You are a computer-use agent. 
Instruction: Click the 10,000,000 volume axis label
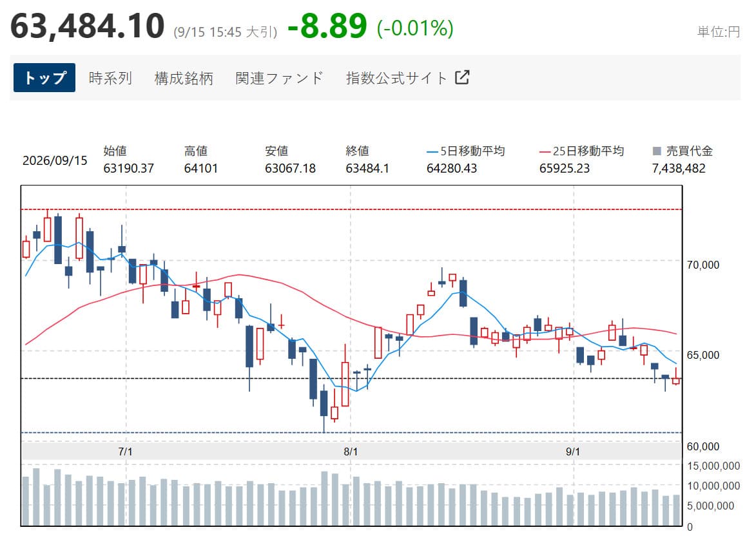click(713, 486)
